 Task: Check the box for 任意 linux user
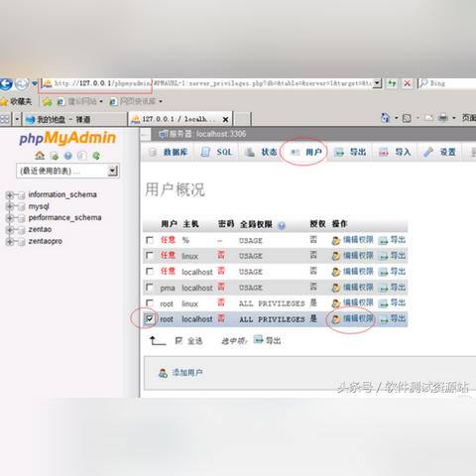pyautogui.click(x=150, y=256)
